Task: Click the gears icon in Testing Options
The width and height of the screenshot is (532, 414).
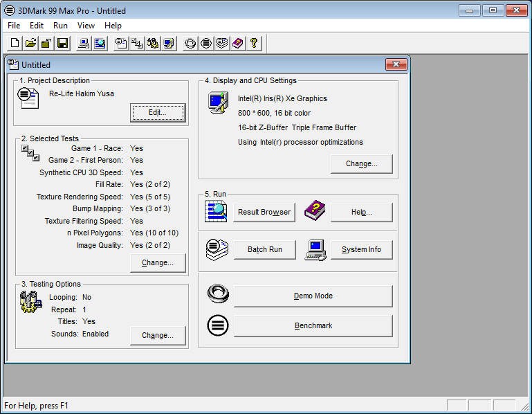Action: (31, 302)
